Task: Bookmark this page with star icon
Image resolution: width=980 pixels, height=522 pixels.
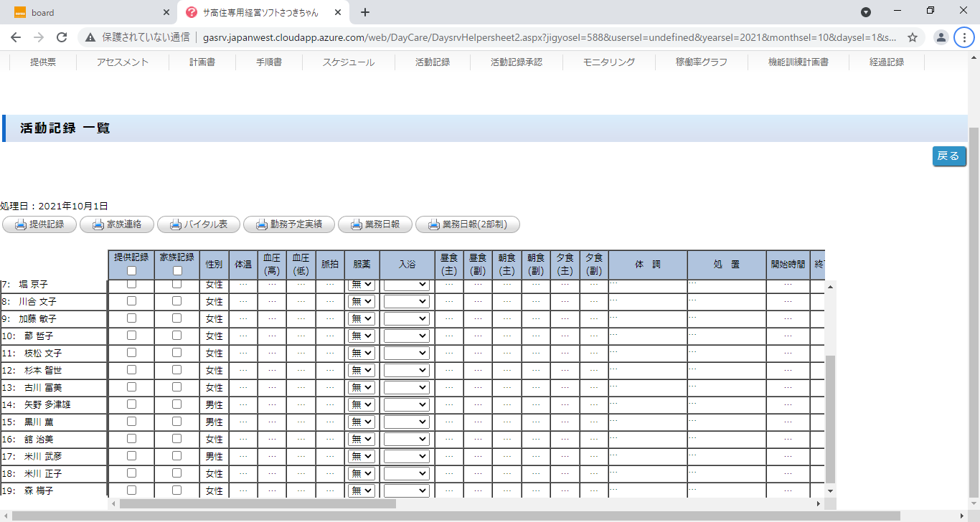Action: (912, 37)
